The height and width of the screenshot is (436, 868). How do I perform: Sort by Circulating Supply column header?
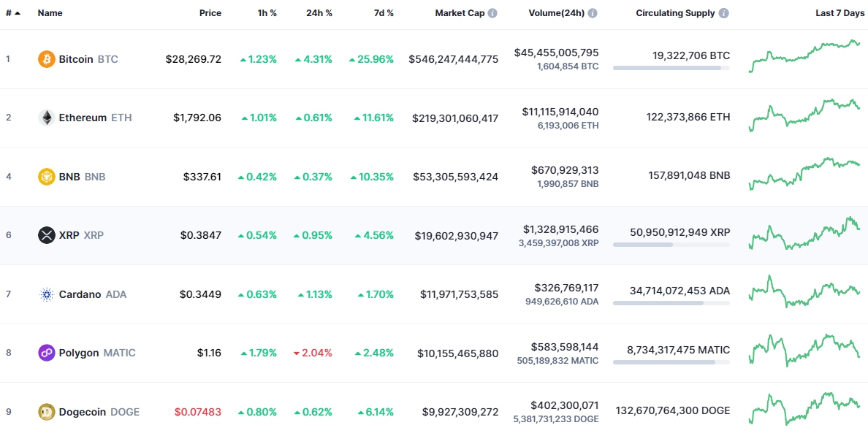point(675,13)
